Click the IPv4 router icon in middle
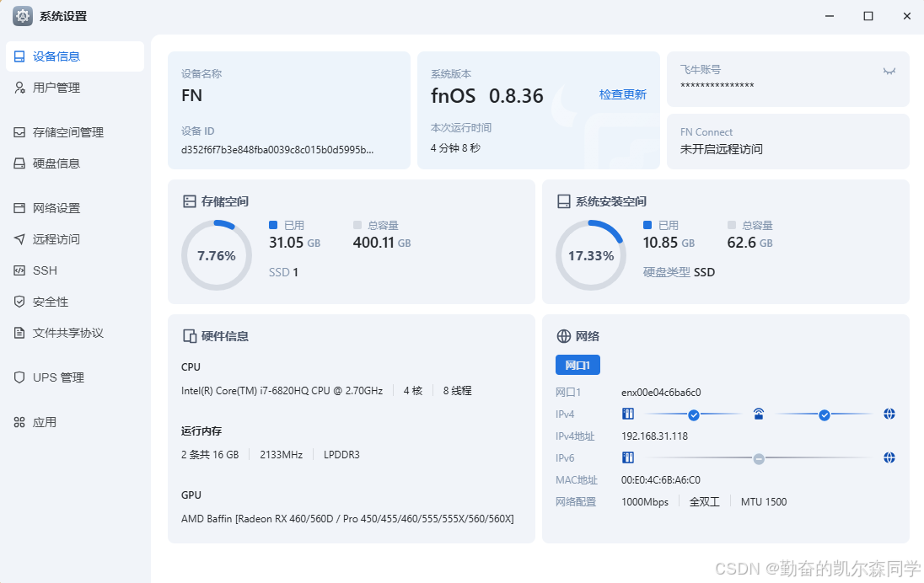The height and width of the screenshot is (583, 924). (759, 414)
